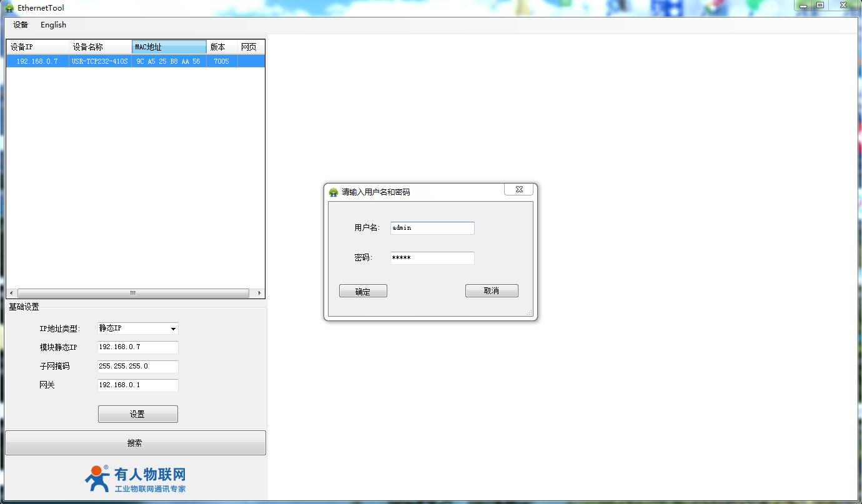Click the MAC地址 column header

click(x=169, y=47)
